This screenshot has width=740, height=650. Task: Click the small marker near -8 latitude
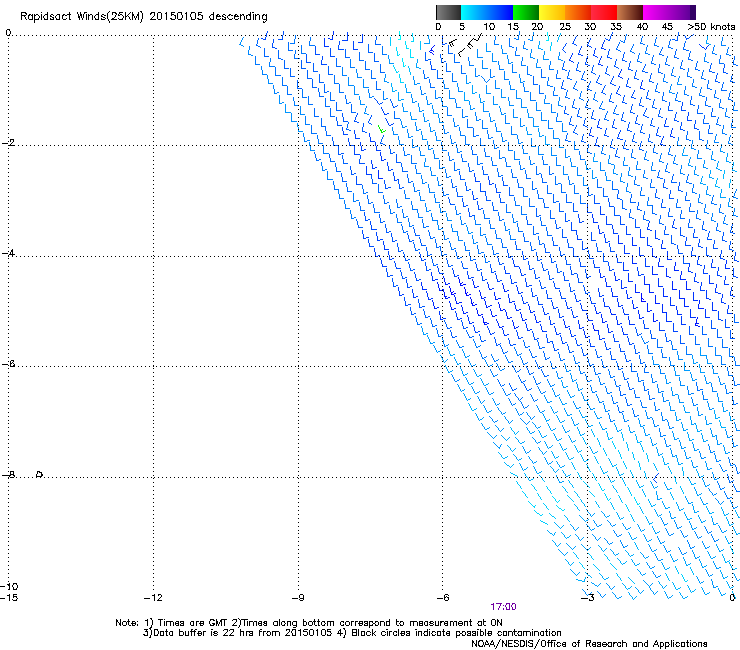pyautogui.click(x=40, y=474)
